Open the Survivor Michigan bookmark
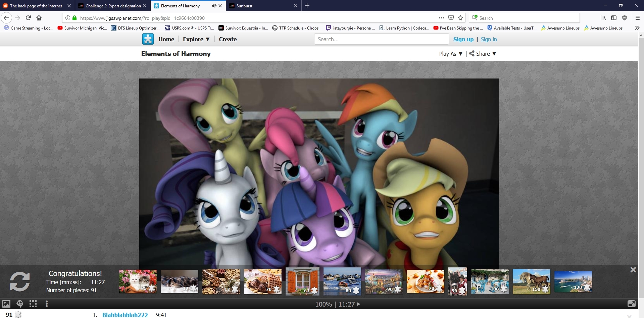Screen dimensions: 644x318 point(83,28)
